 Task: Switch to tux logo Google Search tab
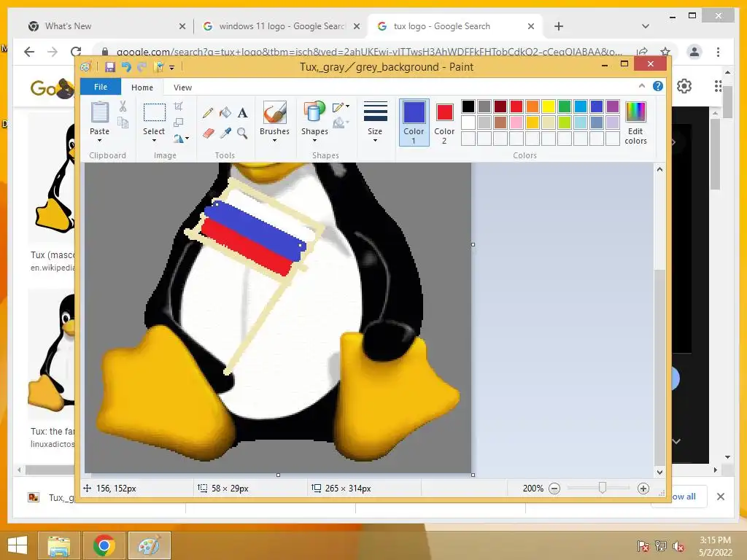454,26
